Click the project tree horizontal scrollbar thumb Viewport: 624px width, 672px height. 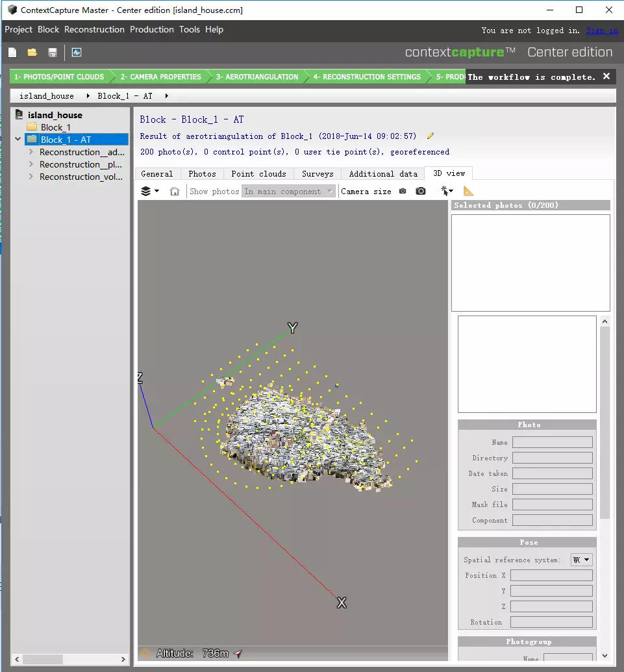(43, 659)
